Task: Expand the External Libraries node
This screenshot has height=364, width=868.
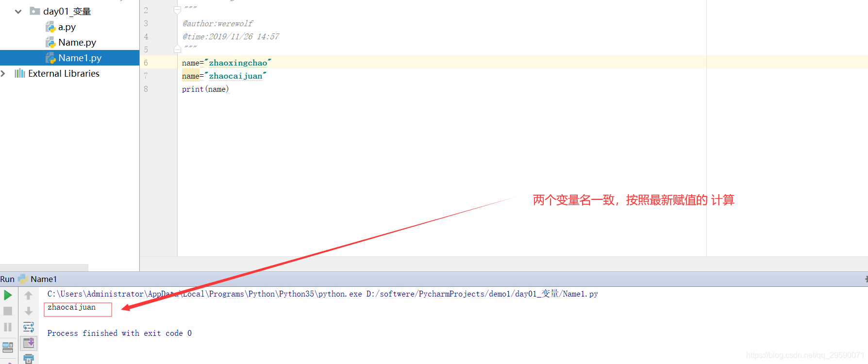Action: [3, 73]
